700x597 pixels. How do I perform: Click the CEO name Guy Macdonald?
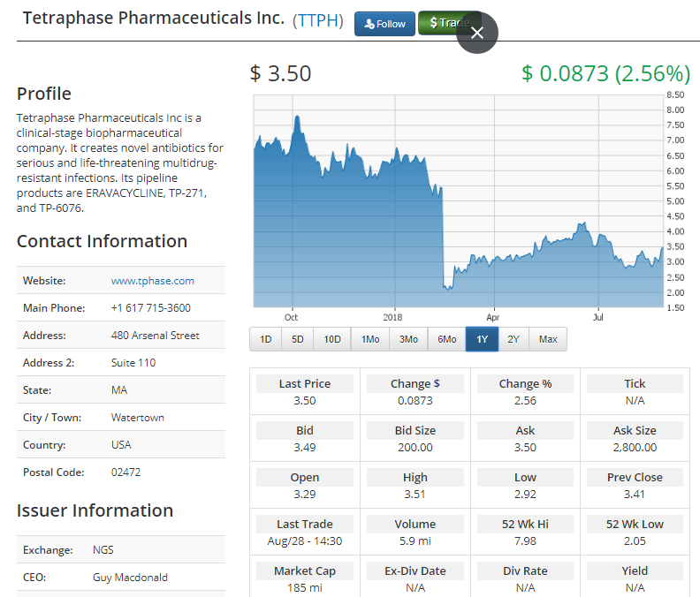(130, 578)
